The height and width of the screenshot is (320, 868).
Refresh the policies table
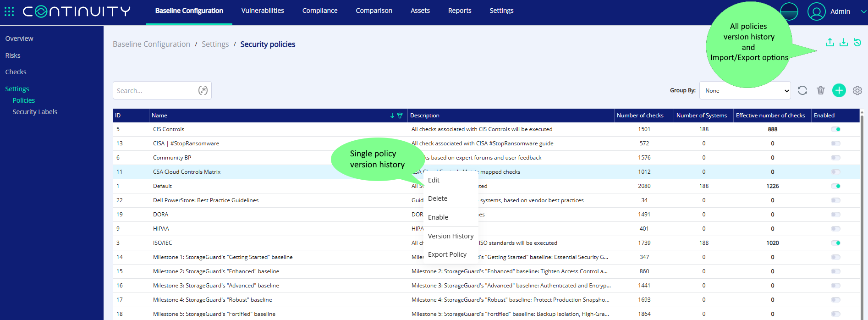click(802, 90)
